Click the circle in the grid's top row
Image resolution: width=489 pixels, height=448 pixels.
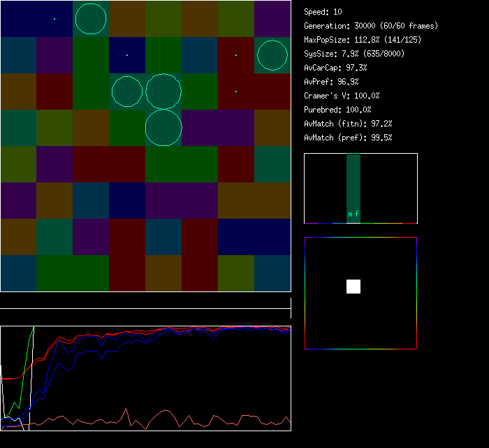tap(91, 19)
